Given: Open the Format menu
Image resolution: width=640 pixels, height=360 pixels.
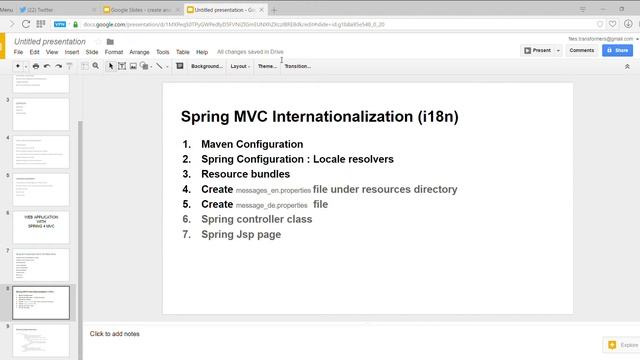Looking at the screenshot, I should click(114, 52).
